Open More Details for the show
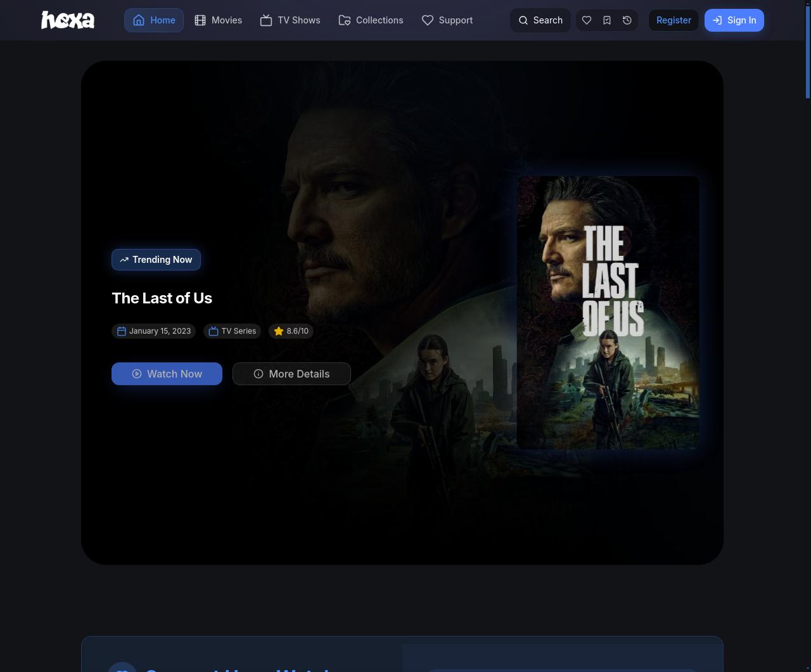This screenshot has width=811, height=672. pos(291,374)
